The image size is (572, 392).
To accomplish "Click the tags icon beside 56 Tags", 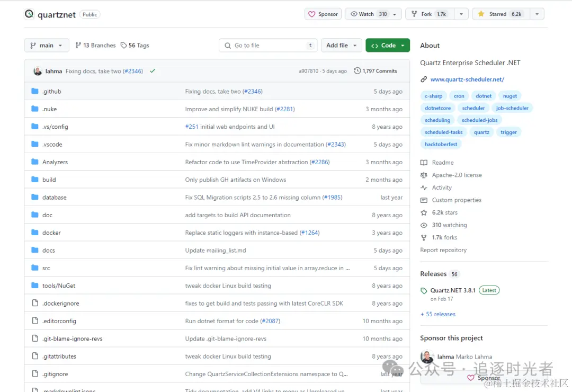I will coord(123,45).
